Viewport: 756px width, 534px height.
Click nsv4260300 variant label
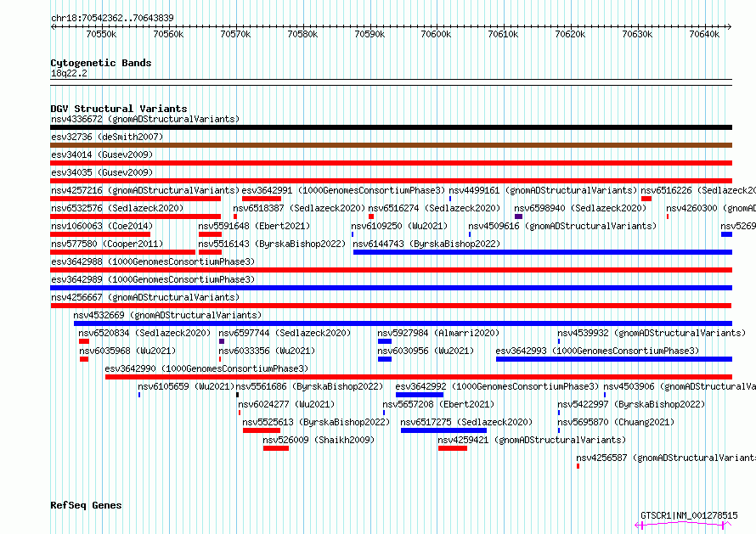click(x=711, y=208)
